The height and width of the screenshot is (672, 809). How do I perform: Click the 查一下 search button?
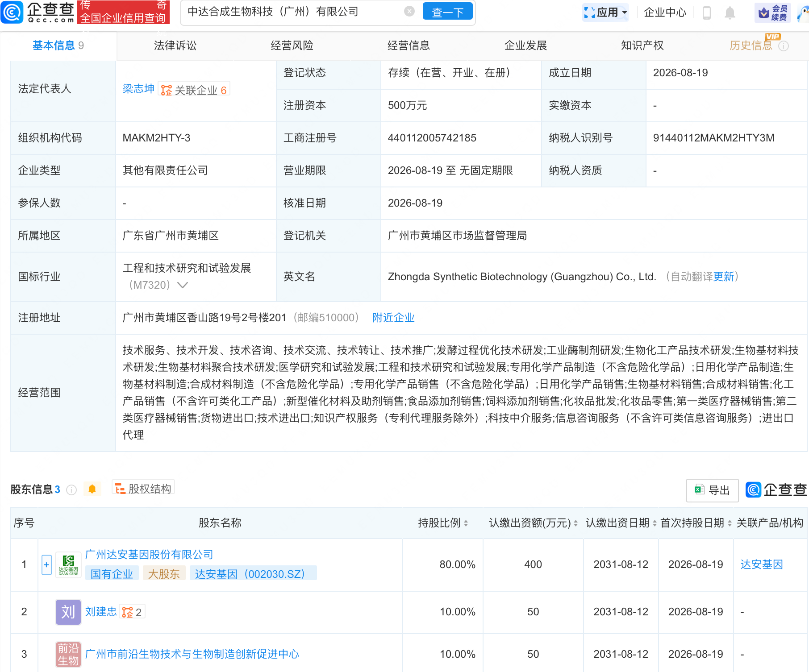[447, 12]
